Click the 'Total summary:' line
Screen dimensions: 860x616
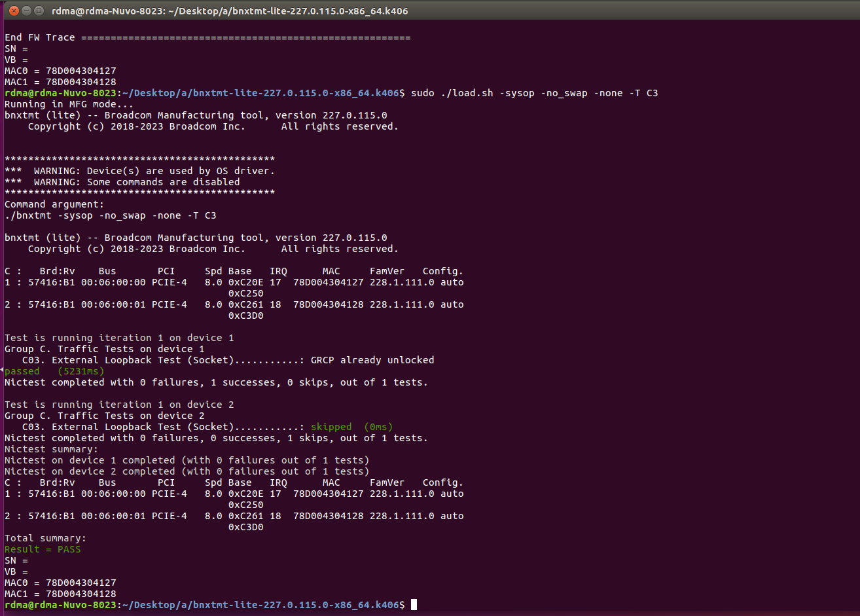pyautogui.click(x=45, y=538)
